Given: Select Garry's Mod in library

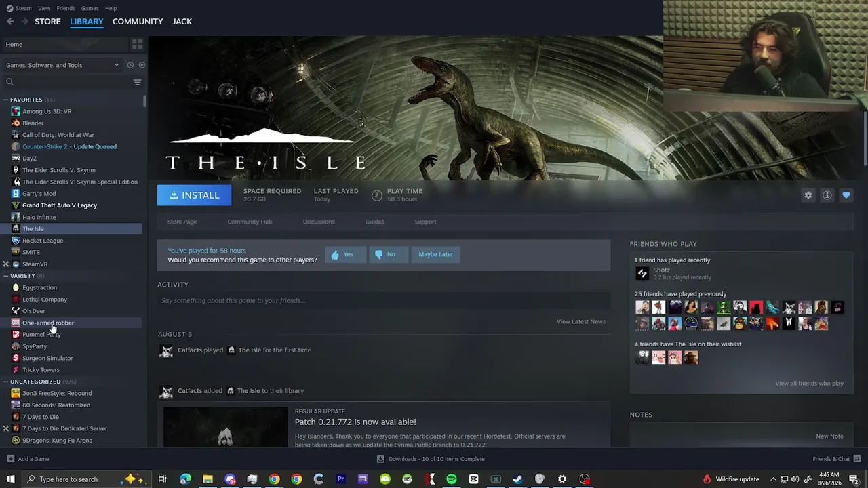Looking at the screenshot, I should pyautogui.click(x=39, y=194).
